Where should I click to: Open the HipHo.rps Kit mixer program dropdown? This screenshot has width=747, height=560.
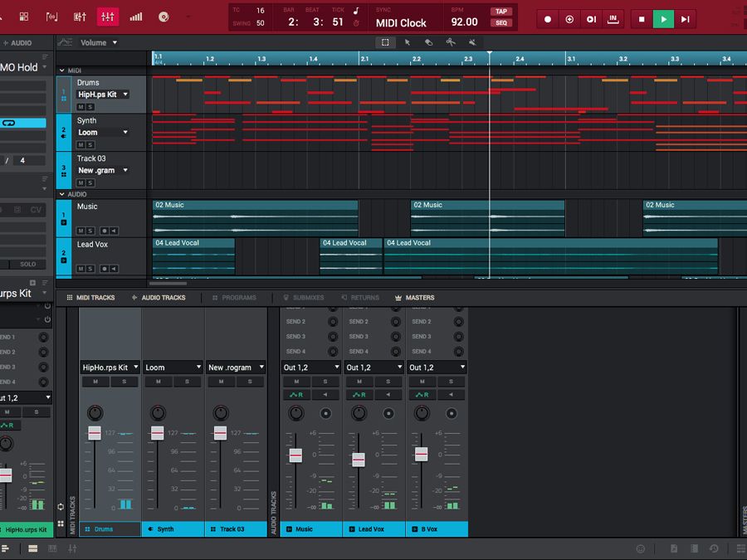click(x=110, y=368)
